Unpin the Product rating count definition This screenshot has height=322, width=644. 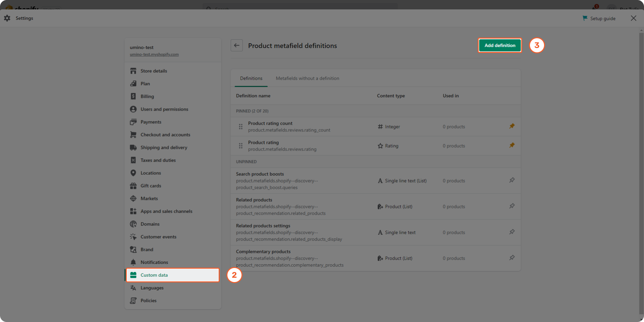coord(512,126)
